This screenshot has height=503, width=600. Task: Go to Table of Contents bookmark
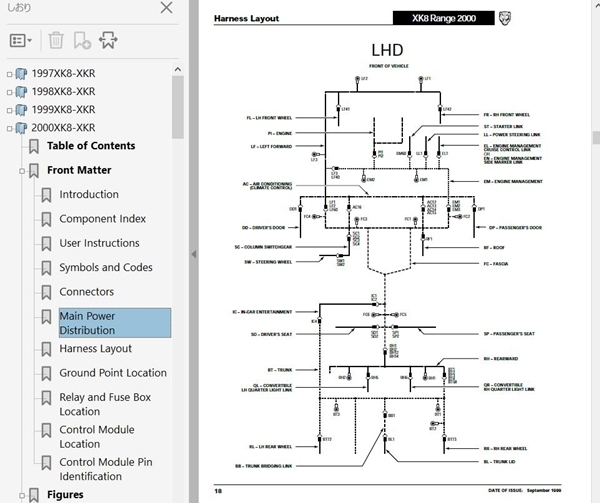point(91,146)
